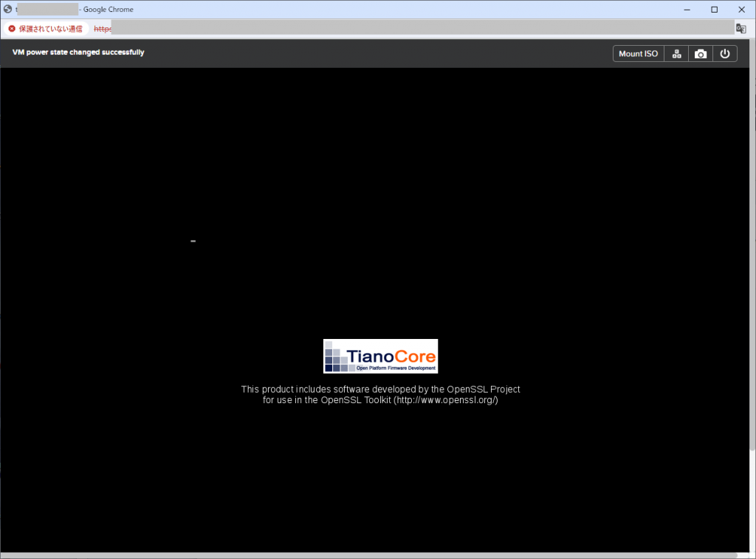Open the VM power options icon
This screenshot has width=756, height=559.
tap(725, 53)
